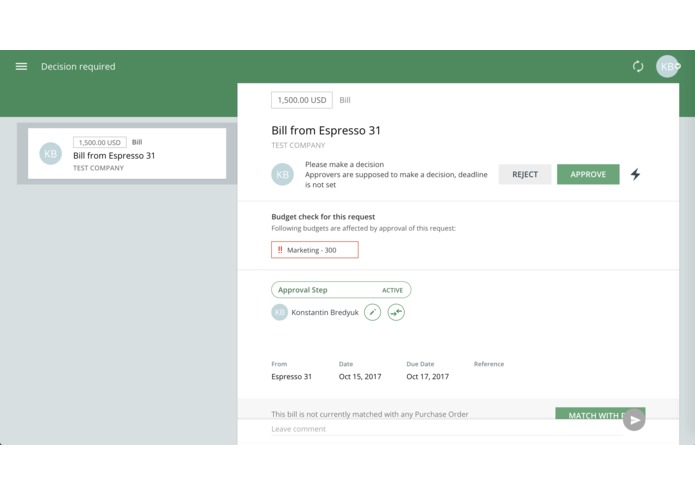Click the Bill from Espresso 31 heading in detail
Screen dimensions: 695x494
click(x=326, y=130)
